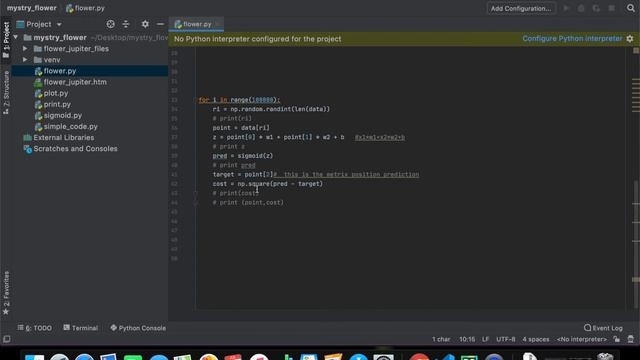Click <No interpreter> in status bar
The width and height of the screenshot is (640, 360).
pos(582,339)
